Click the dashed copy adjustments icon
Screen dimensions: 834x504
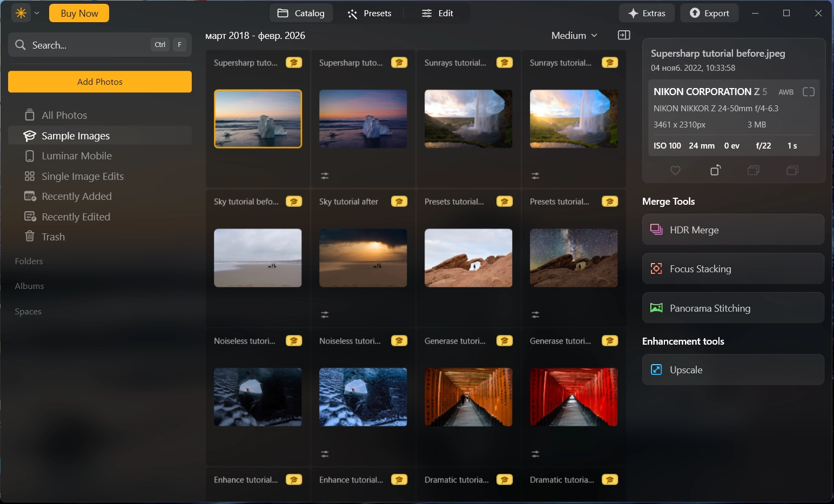754,170
